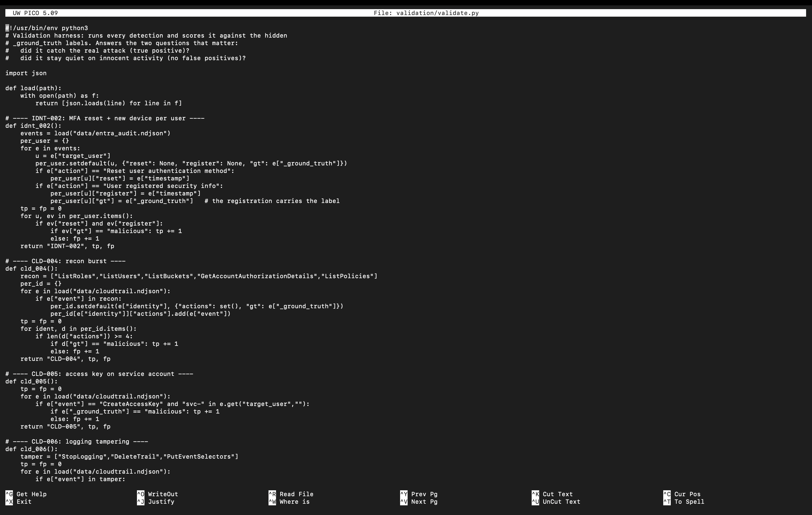Click the ^C Cur Pos shortcut
The height and width of the screenshot is (515, 812).
click(682, 494)
